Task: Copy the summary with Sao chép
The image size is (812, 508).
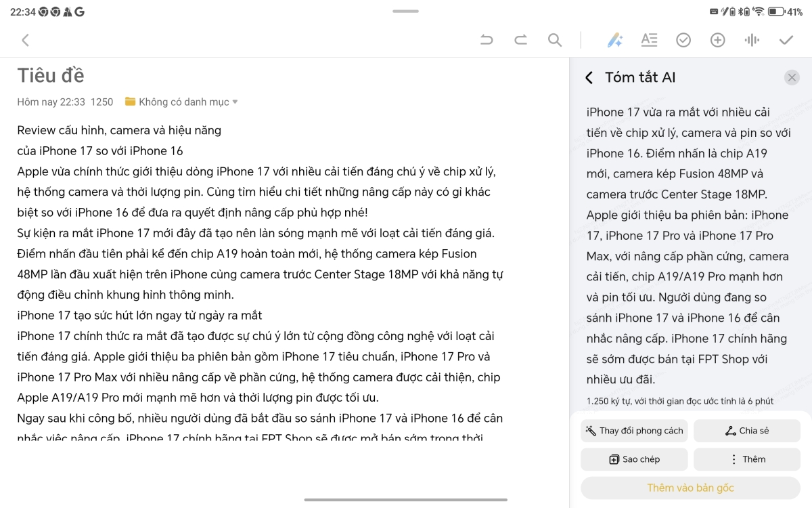Action: pyautogui.click(x=634, y=459)
